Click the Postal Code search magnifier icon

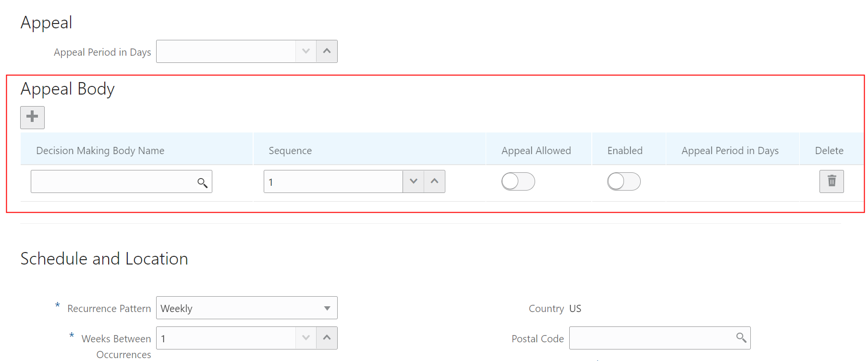coord(741,338)
